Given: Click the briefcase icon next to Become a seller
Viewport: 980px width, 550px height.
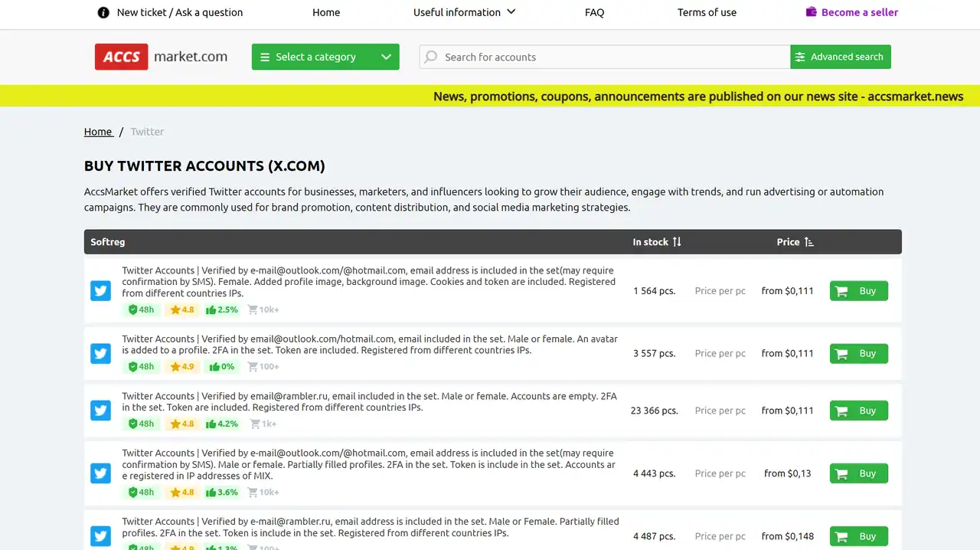Looking at the screenshot, I should coord(812,11).
